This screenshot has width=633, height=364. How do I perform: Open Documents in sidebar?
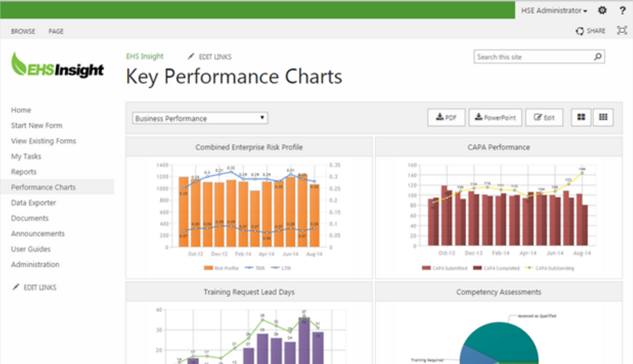pyautogui.click(x=30, y=218)
